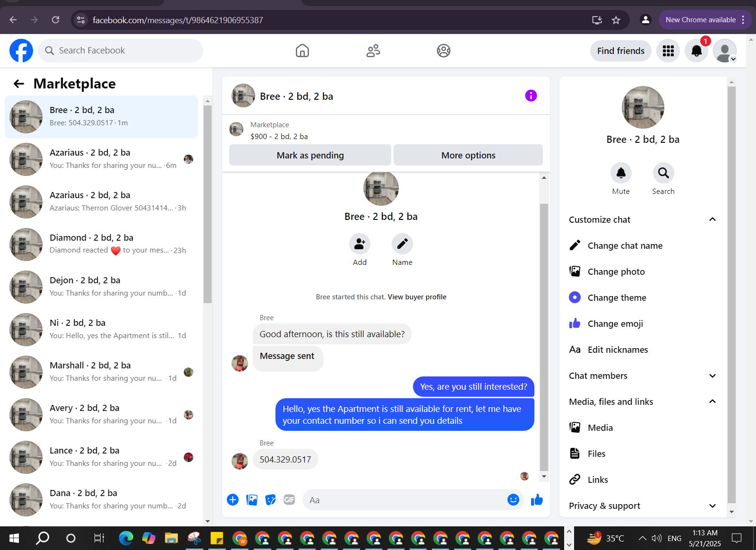The image size is (756, 550).
Task: Open the conversation information icon
Action: (531, 96)
